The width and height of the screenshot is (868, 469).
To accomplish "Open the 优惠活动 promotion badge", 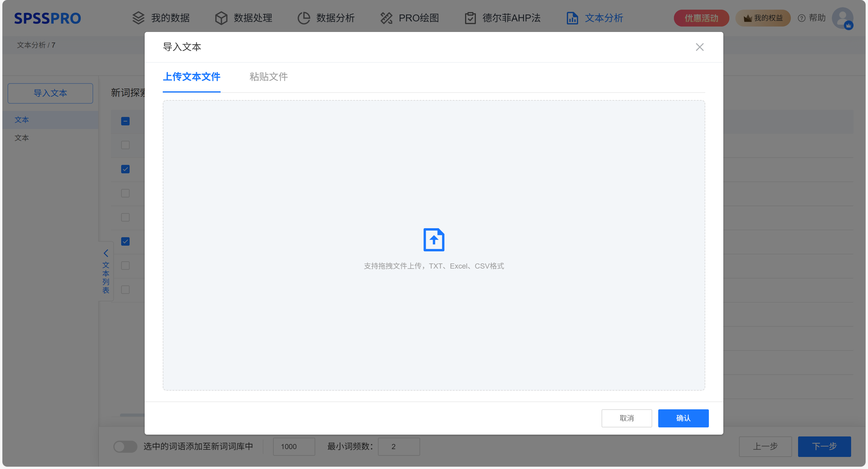I will [x=701, y=18].
